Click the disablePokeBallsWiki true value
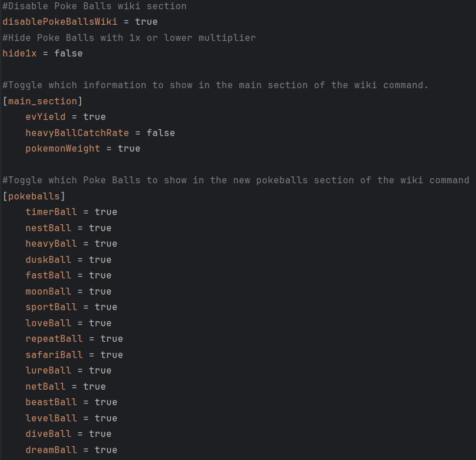This screenshot has height=460, width=476. [x=146, y=22]
